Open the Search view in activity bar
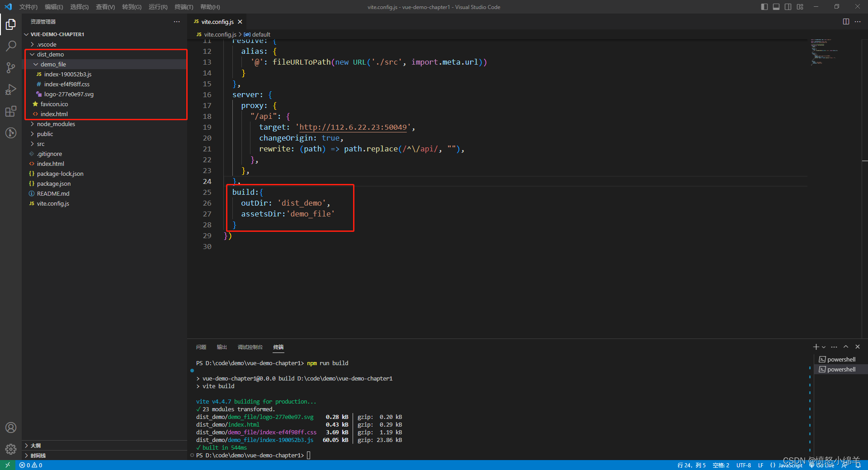The height and width of the screenshot is (470, 868). tap(11, 46)
